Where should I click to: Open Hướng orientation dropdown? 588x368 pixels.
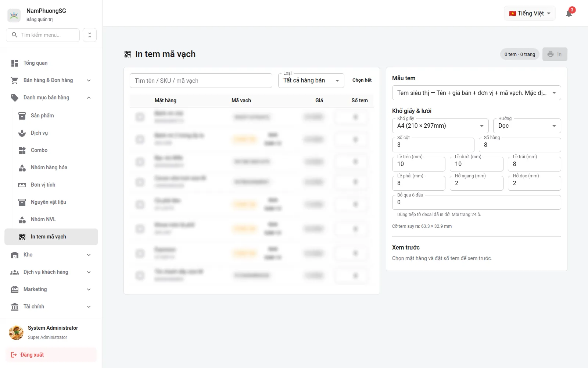click(x=527, y=126)
